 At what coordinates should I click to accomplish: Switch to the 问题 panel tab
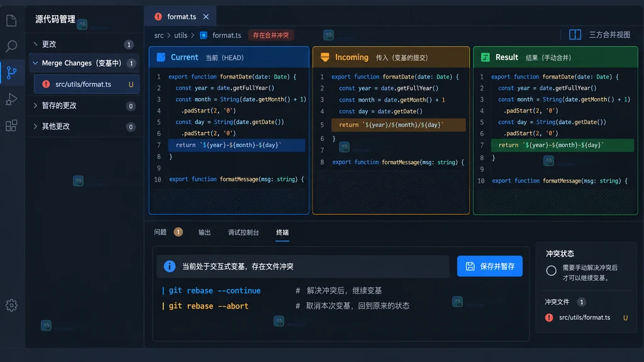click(160, 233)
